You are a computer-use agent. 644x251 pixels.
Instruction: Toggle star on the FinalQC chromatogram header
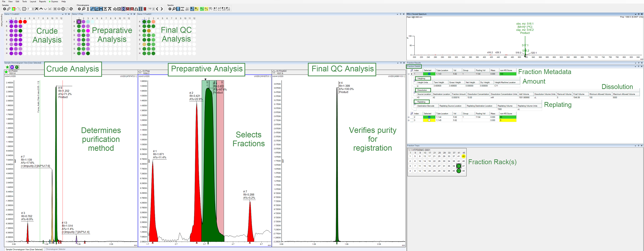click(x=274, y=72)
